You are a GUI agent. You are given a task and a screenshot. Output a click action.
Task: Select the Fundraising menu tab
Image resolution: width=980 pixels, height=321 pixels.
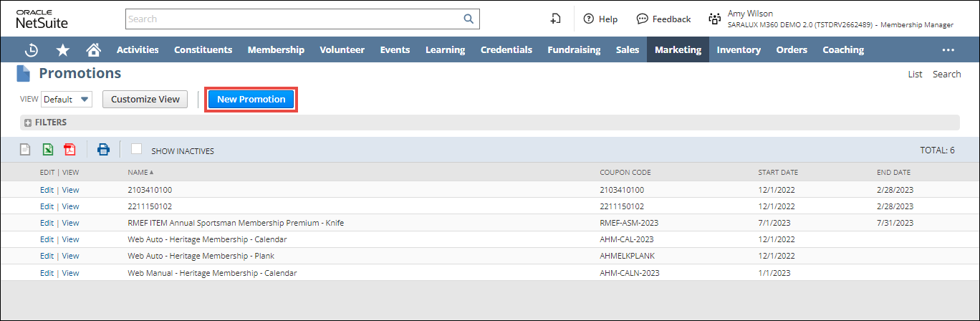(574, 50)
